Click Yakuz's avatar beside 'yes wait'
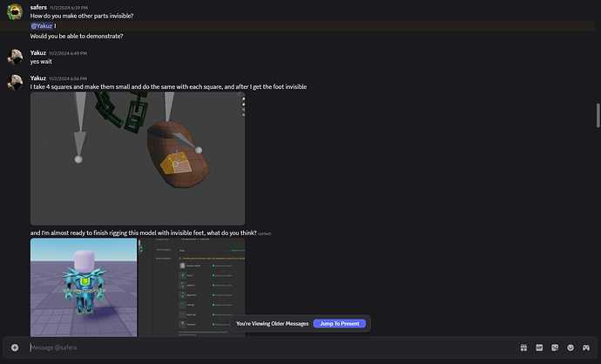601x364 pixels. tap(15, 57)
